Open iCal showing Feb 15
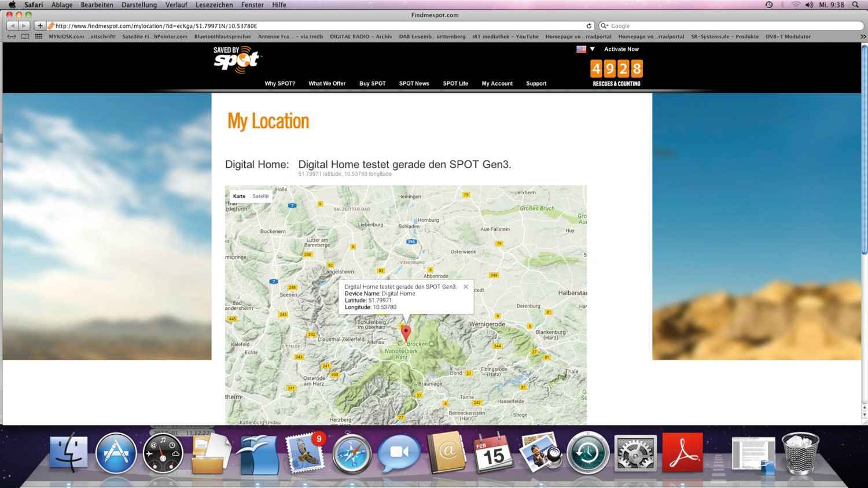 pyautogui.click(x=493, y=454)
